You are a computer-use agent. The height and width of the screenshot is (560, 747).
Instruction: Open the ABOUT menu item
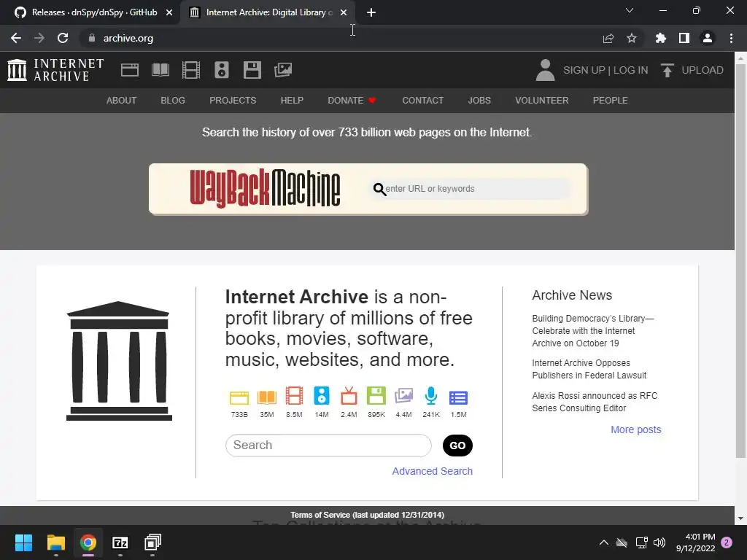[x=121, y=101]
